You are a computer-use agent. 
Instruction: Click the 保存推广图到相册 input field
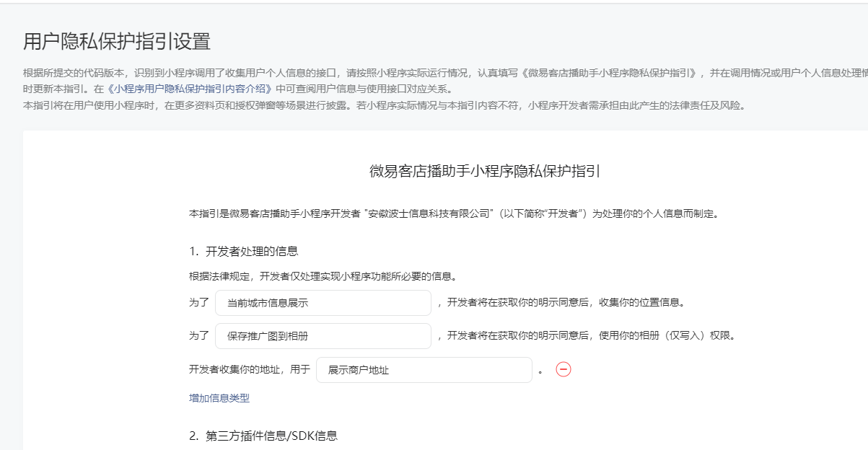coord(323,336)
